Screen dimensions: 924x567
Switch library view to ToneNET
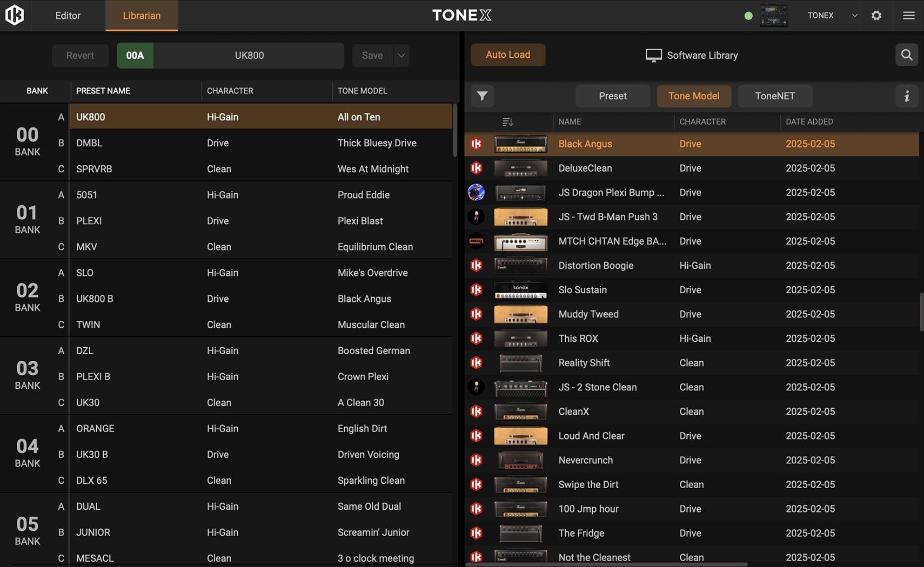coord(774,96)
